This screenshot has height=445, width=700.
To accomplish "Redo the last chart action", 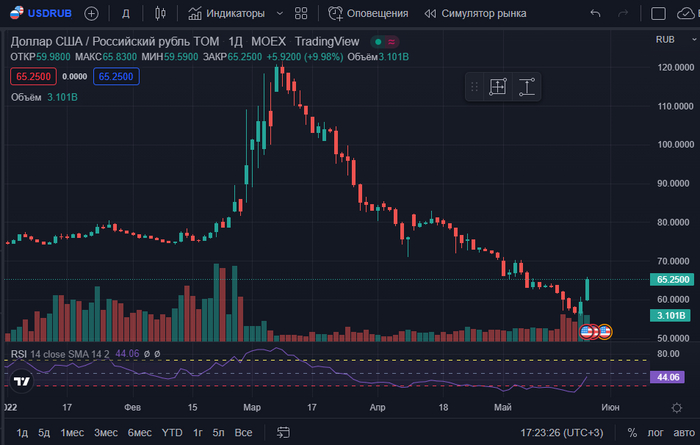I will pos(623,13).
